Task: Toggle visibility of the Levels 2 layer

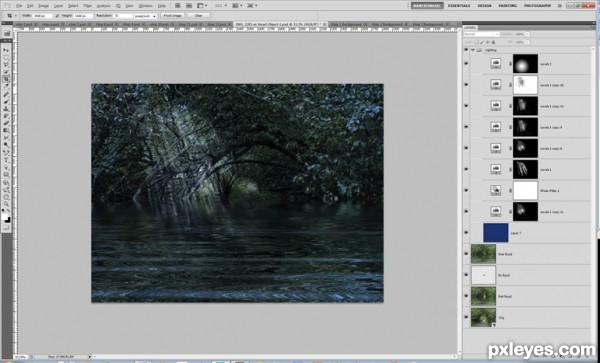Action: click(x=466, y=64)
